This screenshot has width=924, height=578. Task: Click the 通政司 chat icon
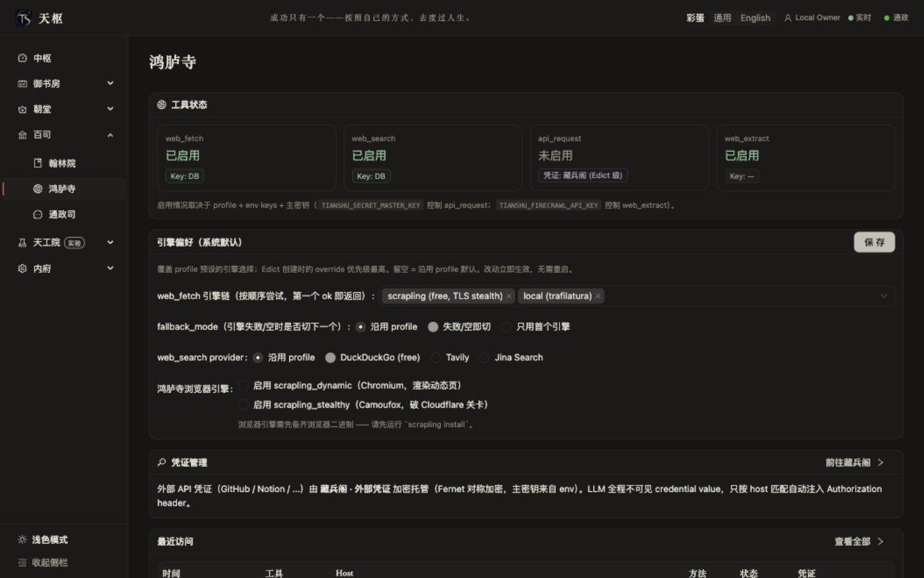click(x=38, y=215)
